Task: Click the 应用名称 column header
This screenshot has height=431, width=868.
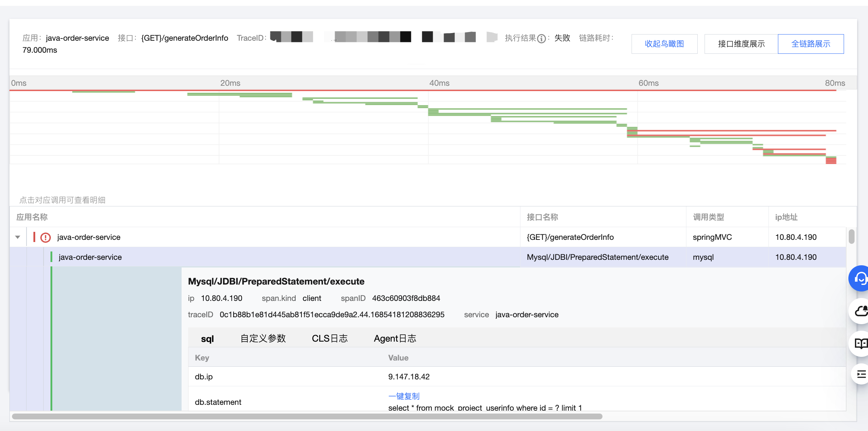Action: coord(32,217)
